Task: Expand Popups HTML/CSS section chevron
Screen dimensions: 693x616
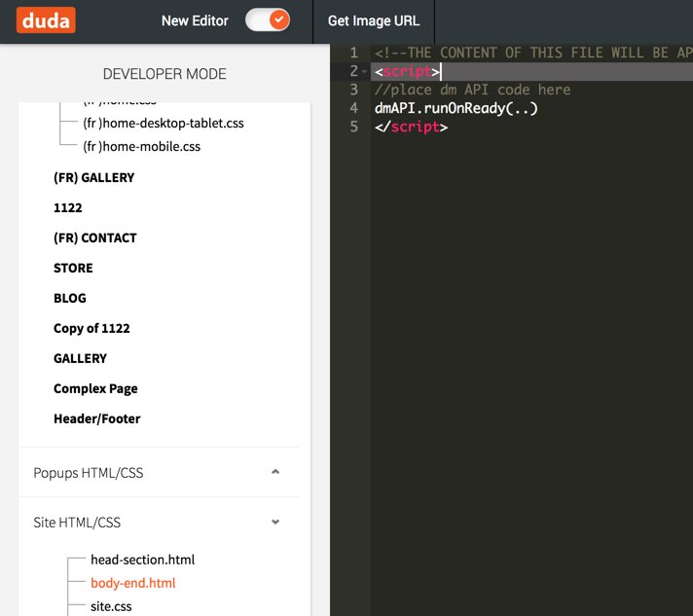Action: 275,472
